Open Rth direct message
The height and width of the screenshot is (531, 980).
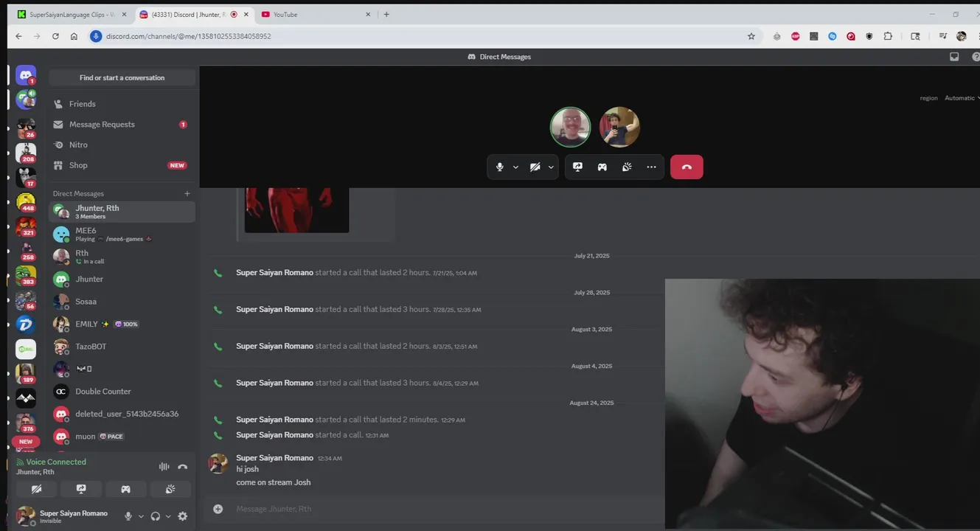[122, 257]
